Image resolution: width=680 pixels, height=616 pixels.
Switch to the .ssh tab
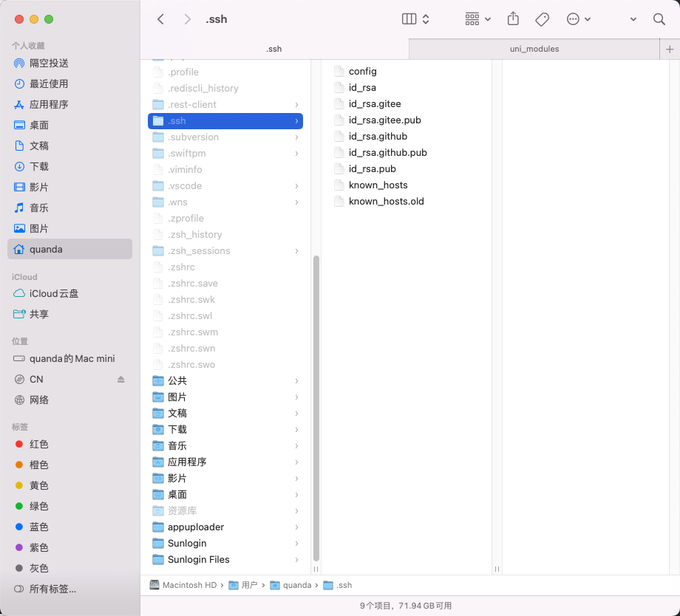(274, 49)
